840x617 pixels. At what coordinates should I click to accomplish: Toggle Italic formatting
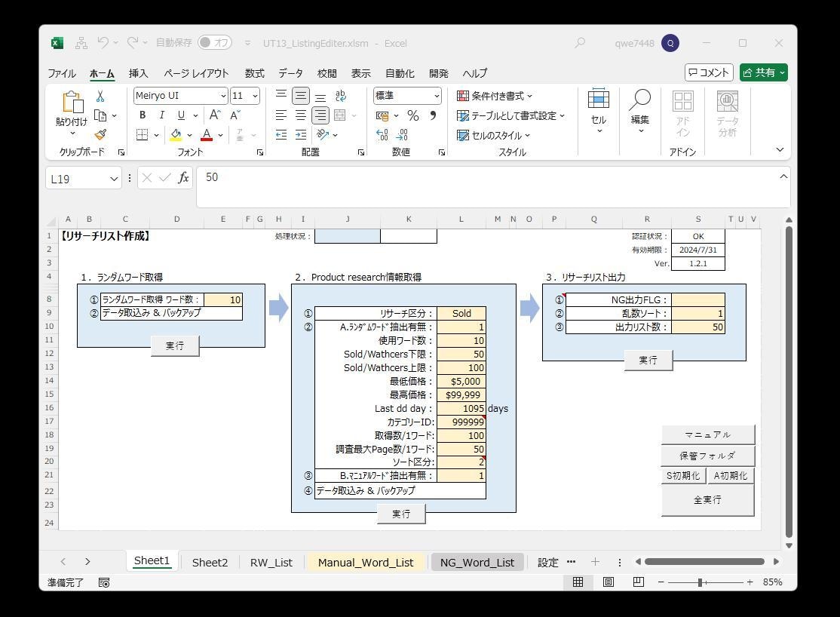[x=162, y=115]
